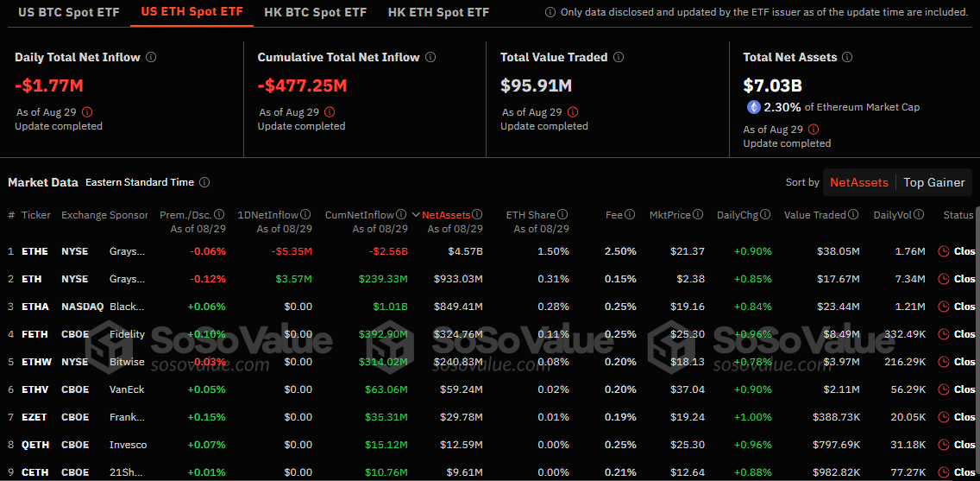Open info icon on DailyChg column header
The width and height of the screenshot is (980, 481).
click(x=766, y=214)
